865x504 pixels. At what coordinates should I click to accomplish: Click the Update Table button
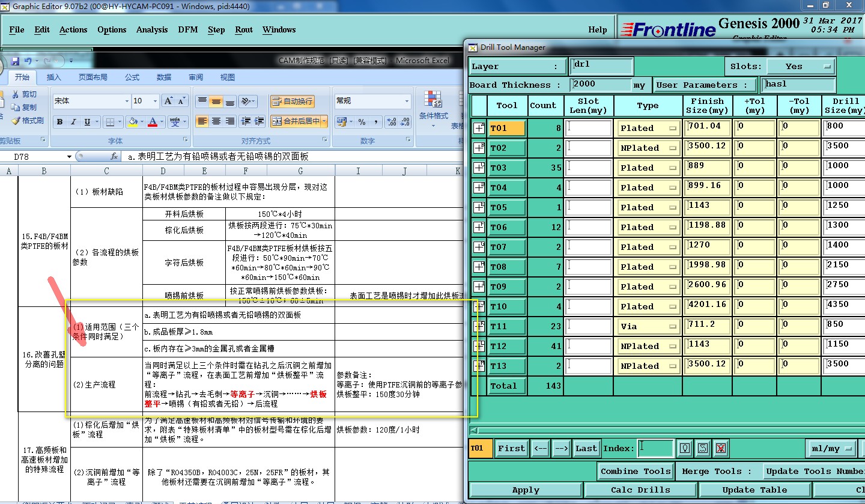coord(754,490)
